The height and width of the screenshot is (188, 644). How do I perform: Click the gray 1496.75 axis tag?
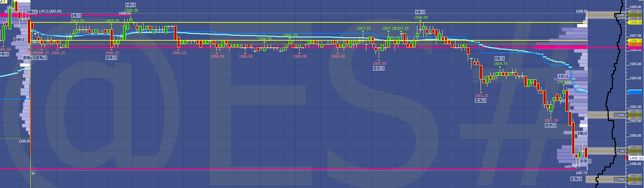pos(635,183)
